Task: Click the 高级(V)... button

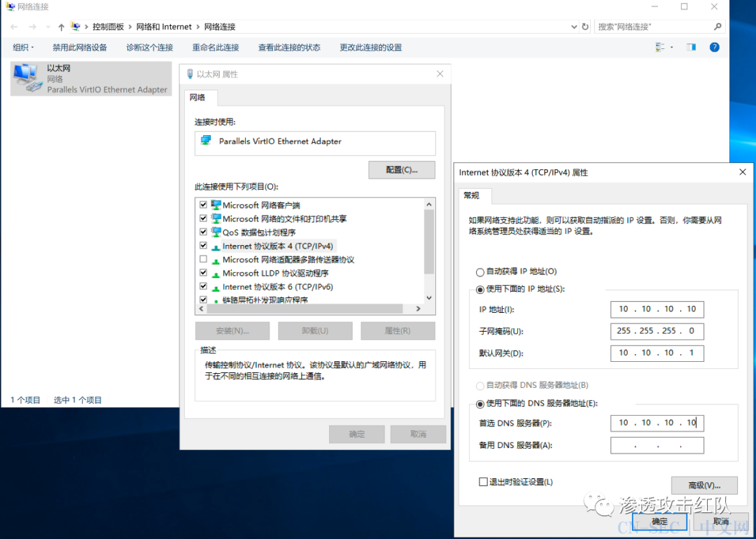Action: coord(704,485)
